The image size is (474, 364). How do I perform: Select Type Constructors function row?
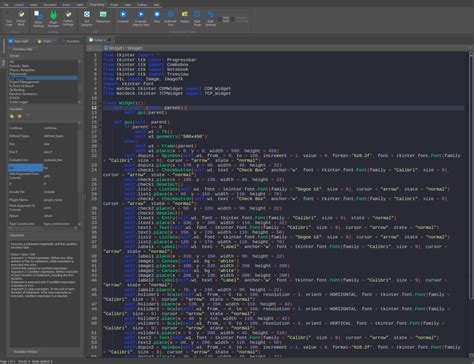43,224
